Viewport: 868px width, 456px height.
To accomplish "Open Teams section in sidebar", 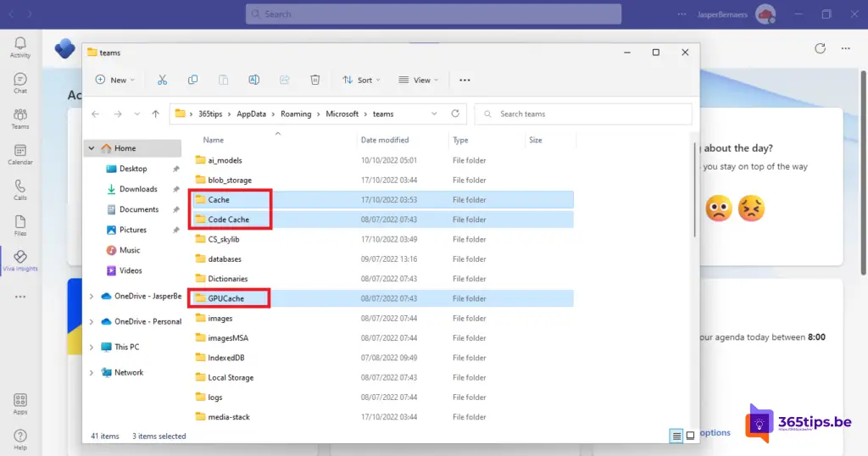I will pos(20,119).
